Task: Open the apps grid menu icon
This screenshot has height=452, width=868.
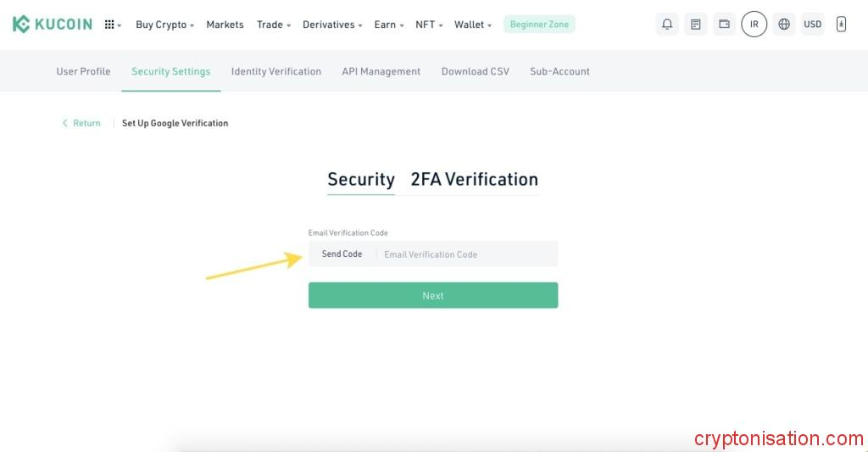Action: [111, 25]
